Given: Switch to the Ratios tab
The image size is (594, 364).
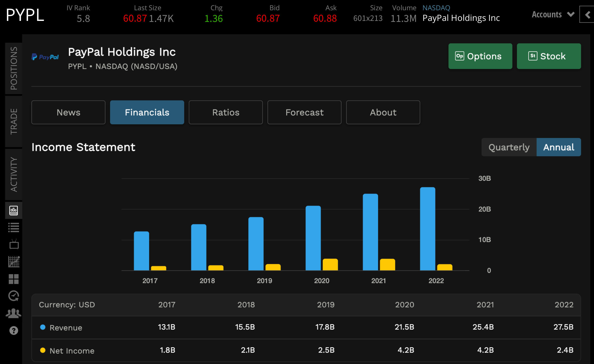Looking at the screenshot, I should pos(226,112).
